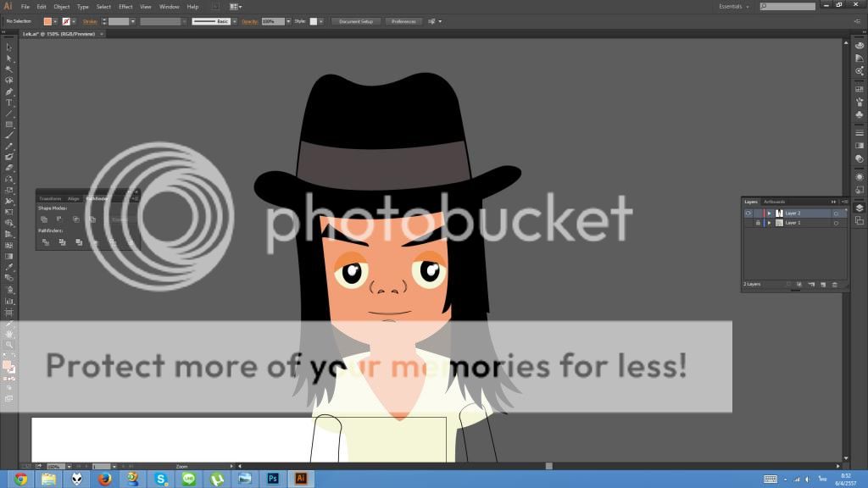The height and width of the screenshot is (488, 868).
Task: Click the fill color swatch in Control bar
Action: tap(47, 21)
